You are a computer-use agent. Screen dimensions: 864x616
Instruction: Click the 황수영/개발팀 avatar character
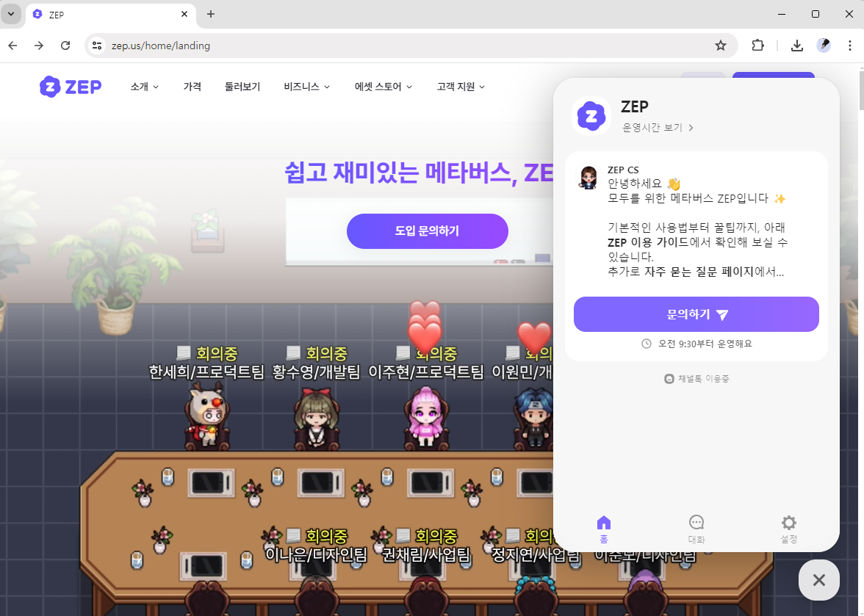click(316, 418)
